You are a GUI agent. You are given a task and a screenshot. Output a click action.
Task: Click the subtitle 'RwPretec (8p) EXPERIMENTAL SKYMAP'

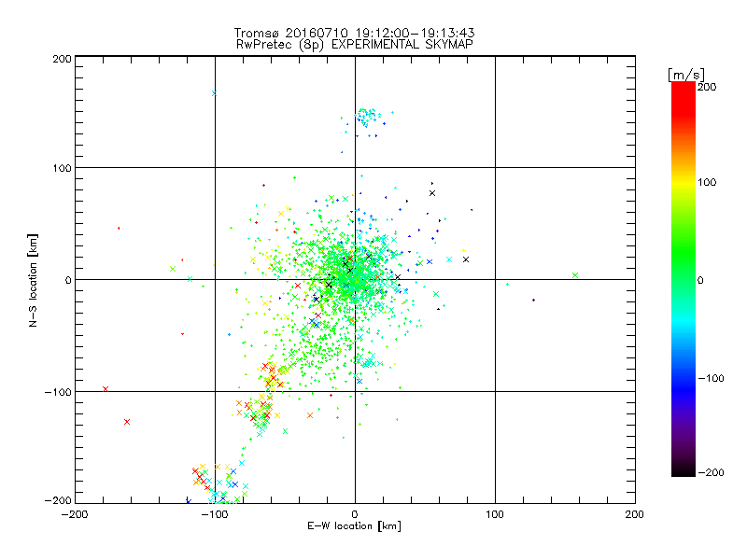tap(354, 45)
